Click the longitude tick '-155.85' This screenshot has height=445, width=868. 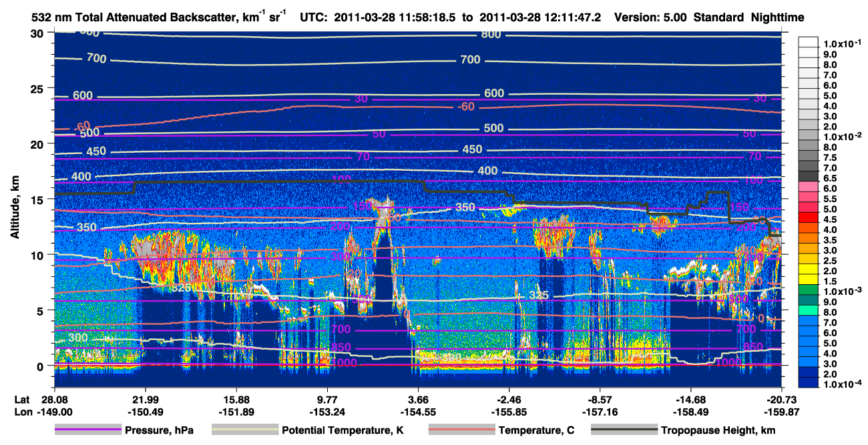tap(509, 412)
